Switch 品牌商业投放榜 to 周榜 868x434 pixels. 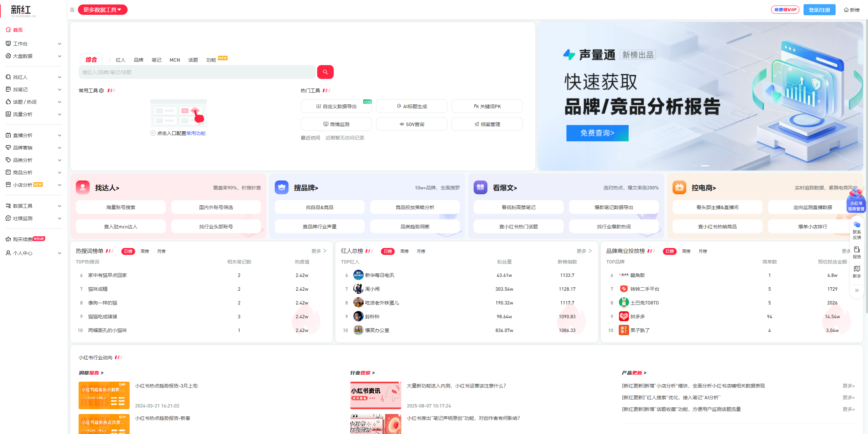[686, 251]
